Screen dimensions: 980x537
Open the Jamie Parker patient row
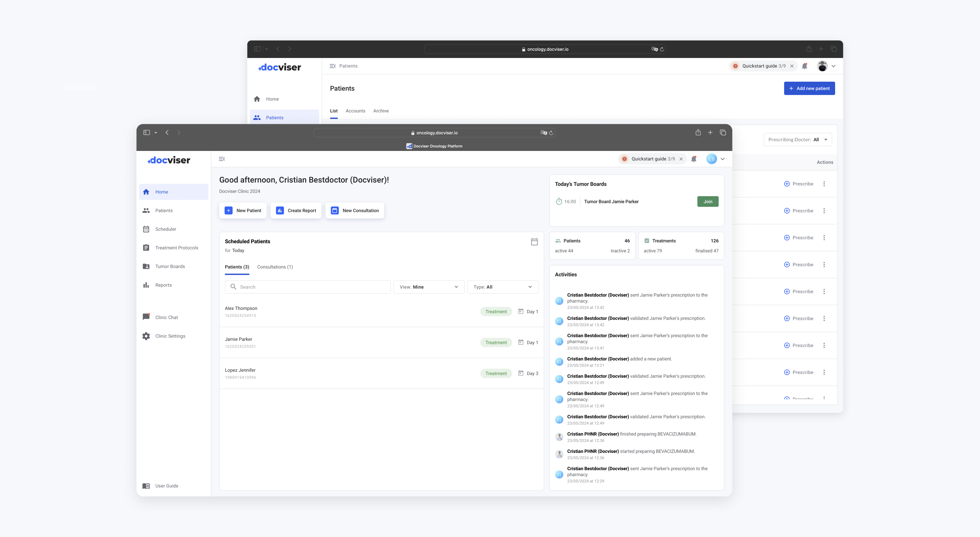pyautogui.click(x=381, y=342)
